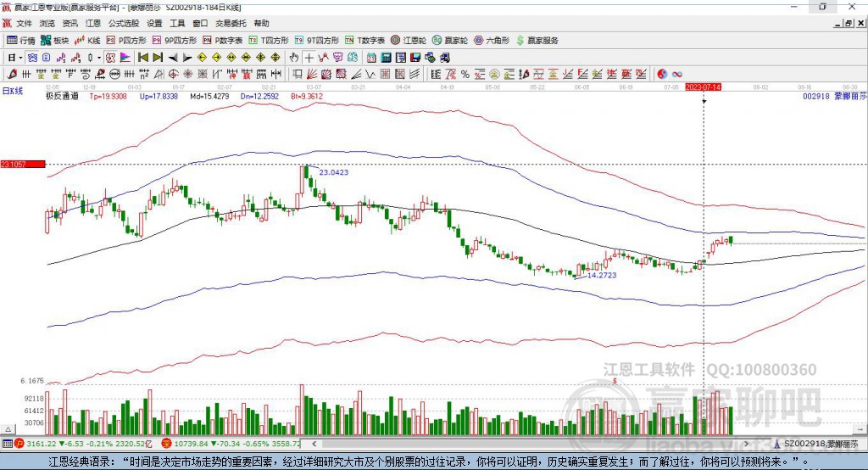868x470 pixels.
Task: Click the Md=15.4279 indicator value
Action: pyautogui.click(x=209, y=96)
